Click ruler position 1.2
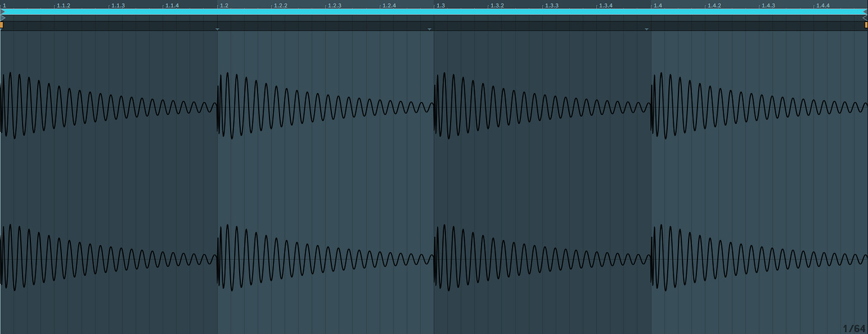Image resolution: width=868 pixels, height=334 pixels. (x=224, y=5)
